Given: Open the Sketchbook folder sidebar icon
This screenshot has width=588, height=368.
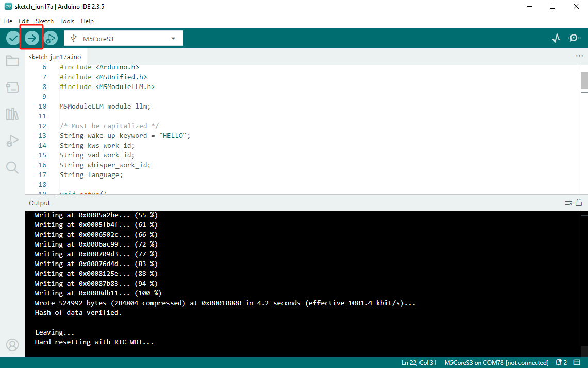Looking at the screenshot, I should 12,61.
